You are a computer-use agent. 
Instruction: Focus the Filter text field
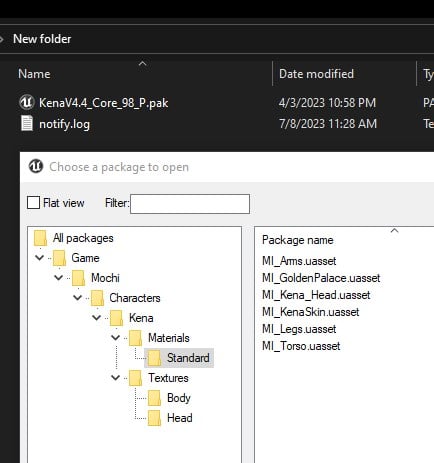[x=190, y=204]
